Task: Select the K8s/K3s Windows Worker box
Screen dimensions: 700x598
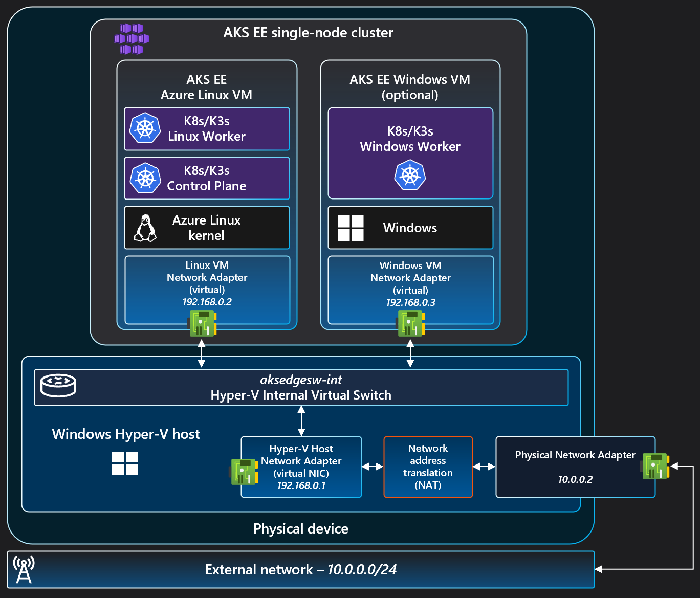Action: (410, 153)
